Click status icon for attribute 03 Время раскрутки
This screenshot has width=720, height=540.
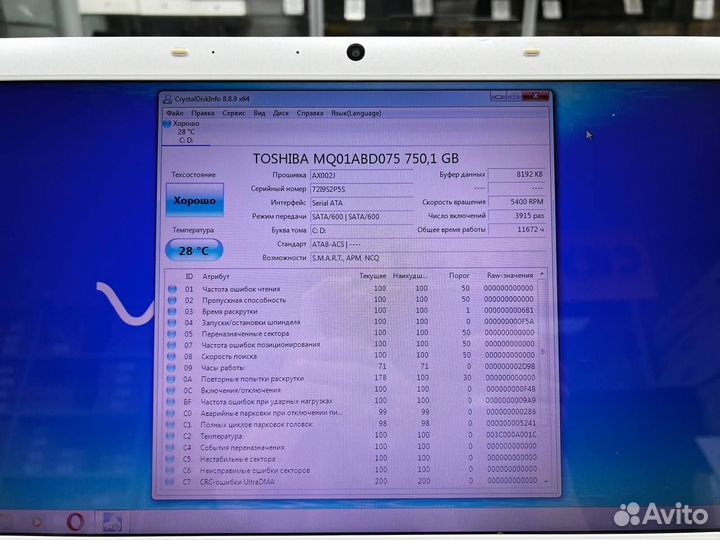(x=172, y=311)
